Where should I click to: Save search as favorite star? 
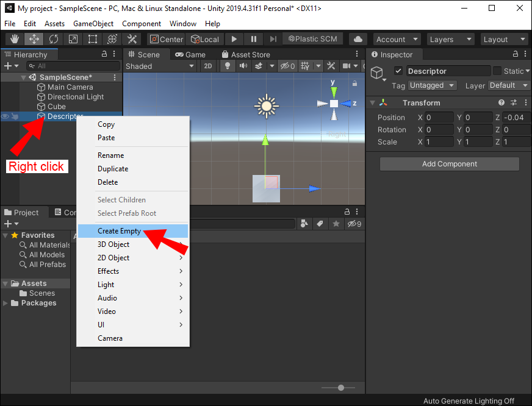coord(336,224)
